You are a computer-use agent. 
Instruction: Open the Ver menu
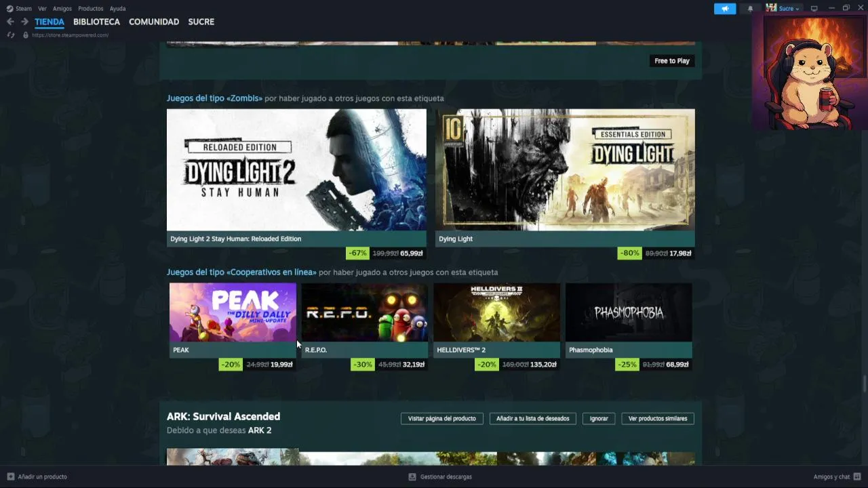point(42,9)
